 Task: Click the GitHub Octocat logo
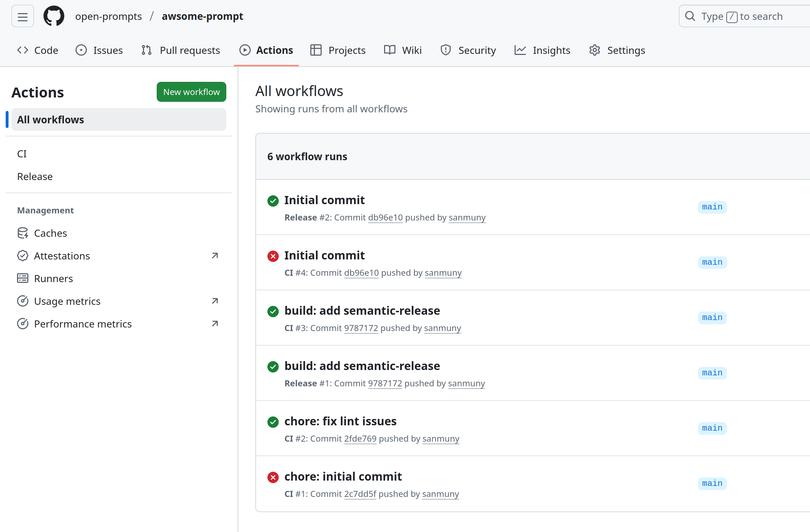click(54, 16)
